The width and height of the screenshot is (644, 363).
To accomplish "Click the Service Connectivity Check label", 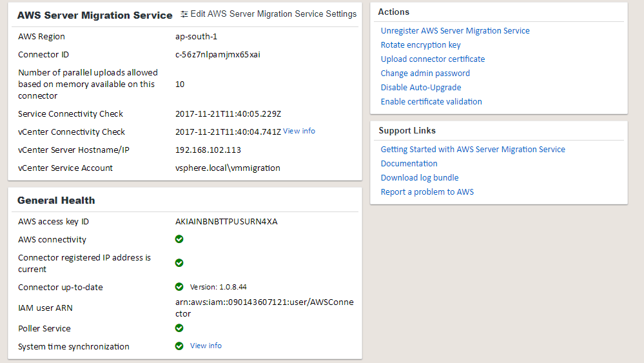I will click(x=71, y=113).
